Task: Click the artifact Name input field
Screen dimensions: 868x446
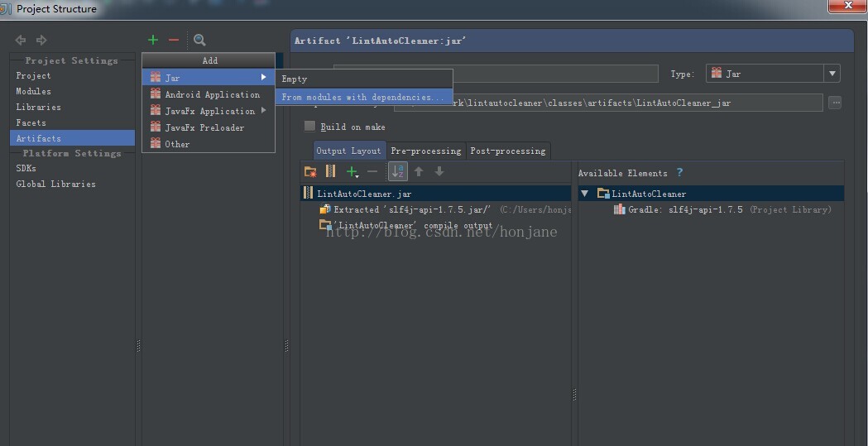Action: (556, 74)
